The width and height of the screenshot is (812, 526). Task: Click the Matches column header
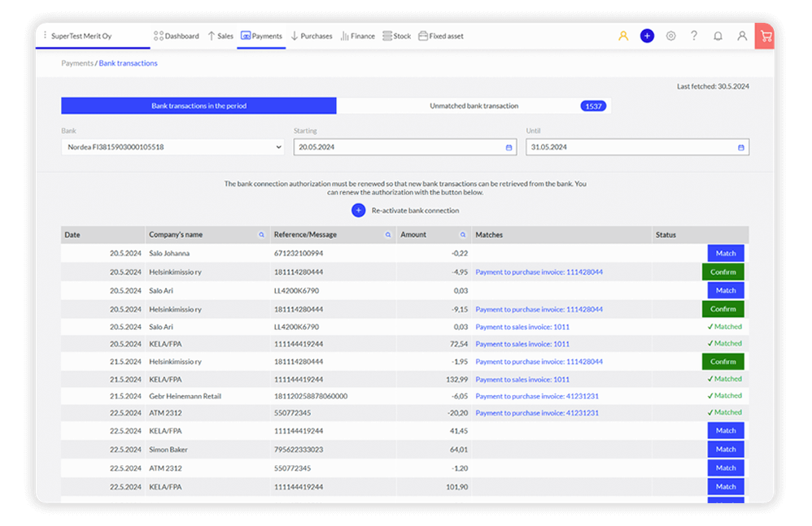point(561,235)
